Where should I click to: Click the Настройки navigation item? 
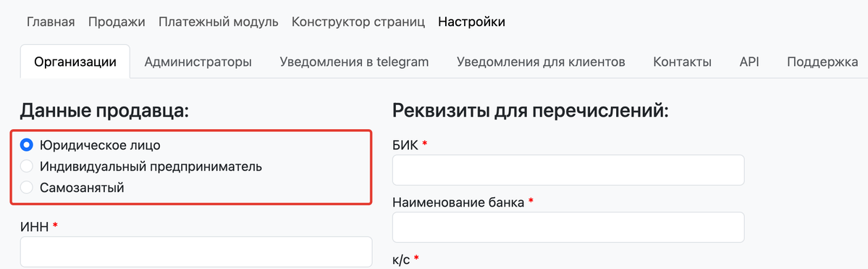click(471, 22)
